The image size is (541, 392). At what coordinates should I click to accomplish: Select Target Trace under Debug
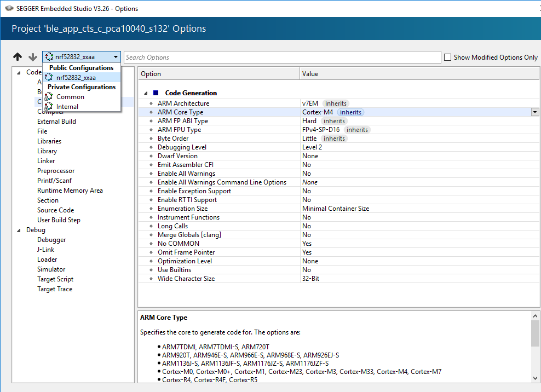[x=55, y=289]
